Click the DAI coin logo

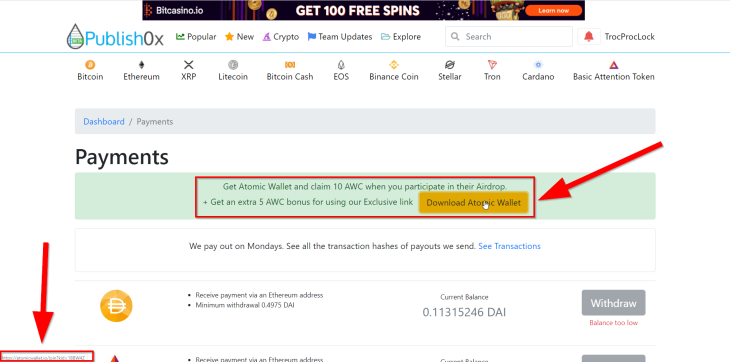tap(116, 306)
